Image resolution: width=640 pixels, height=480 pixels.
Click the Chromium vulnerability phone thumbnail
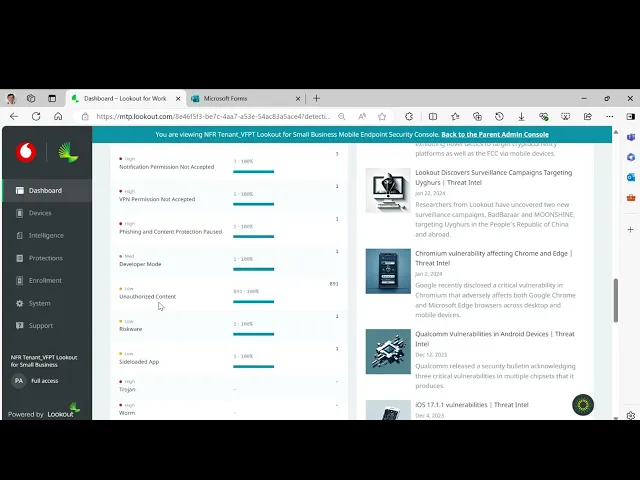pos(388,271)
